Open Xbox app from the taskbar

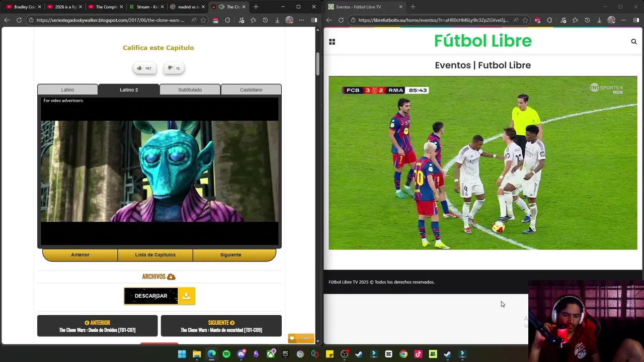(x=271, y=354)
